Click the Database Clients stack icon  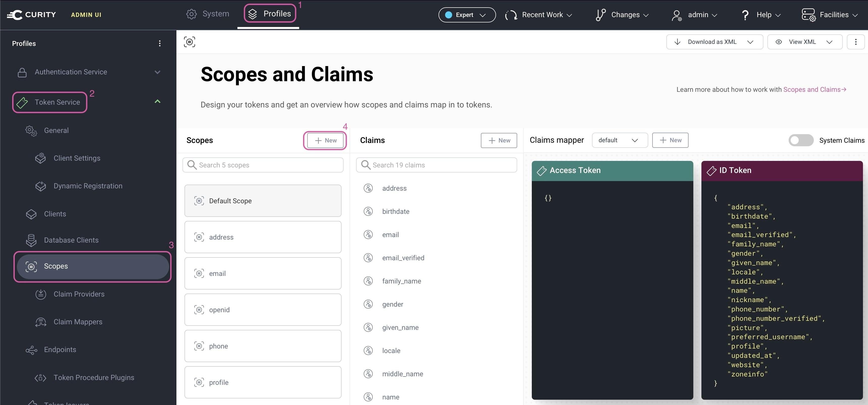point(31,240)
